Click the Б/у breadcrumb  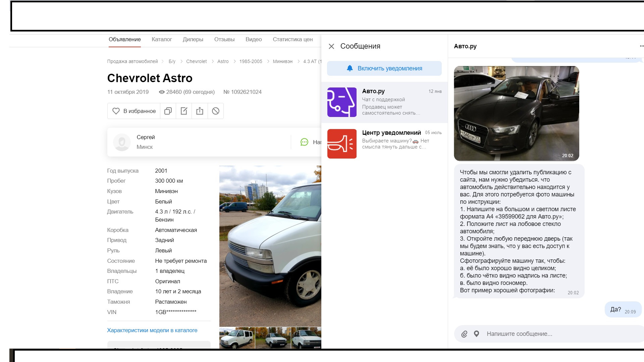point(172,61)
